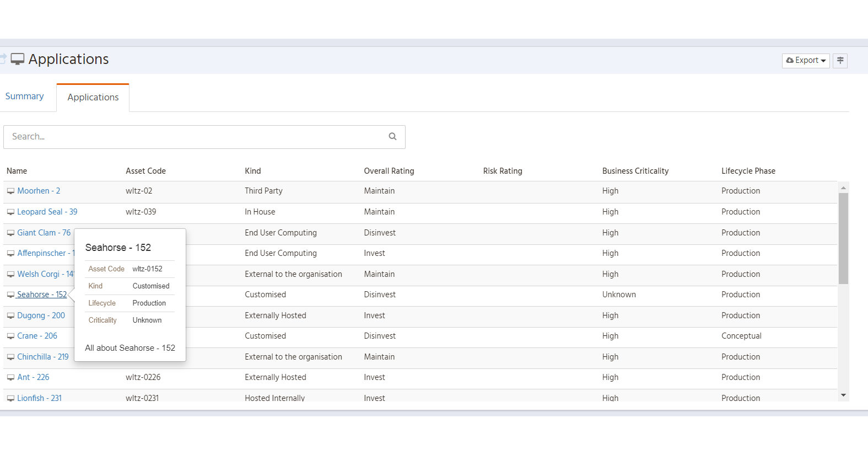Open the Chinchilla - 219 application link
This screenshot has width=868, height=455.
[42, 357]
